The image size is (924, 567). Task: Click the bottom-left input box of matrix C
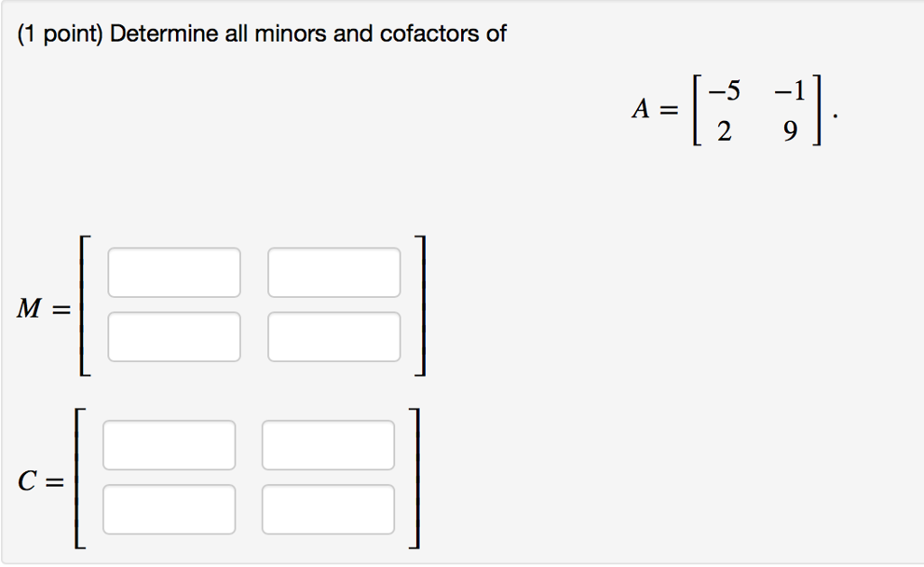[169, 507]
